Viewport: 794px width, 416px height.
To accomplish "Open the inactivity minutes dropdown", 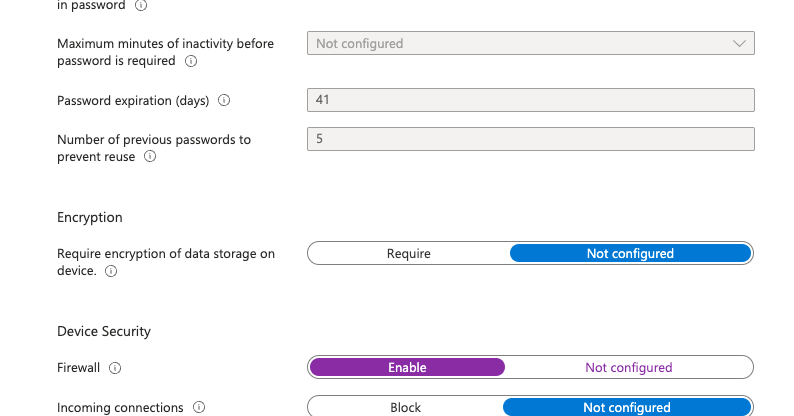I will [531, 44].
